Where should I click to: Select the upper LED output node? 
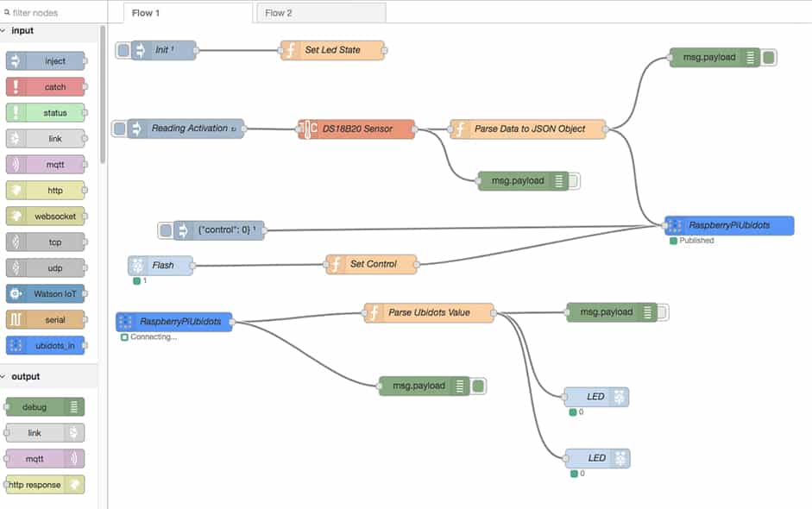(x=596, y=397)
